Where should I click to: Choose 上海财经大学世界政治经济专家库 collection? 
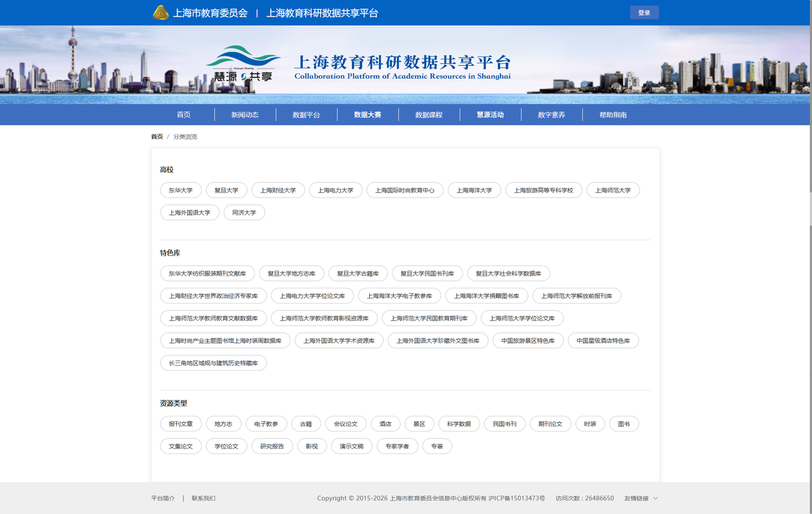213,295
